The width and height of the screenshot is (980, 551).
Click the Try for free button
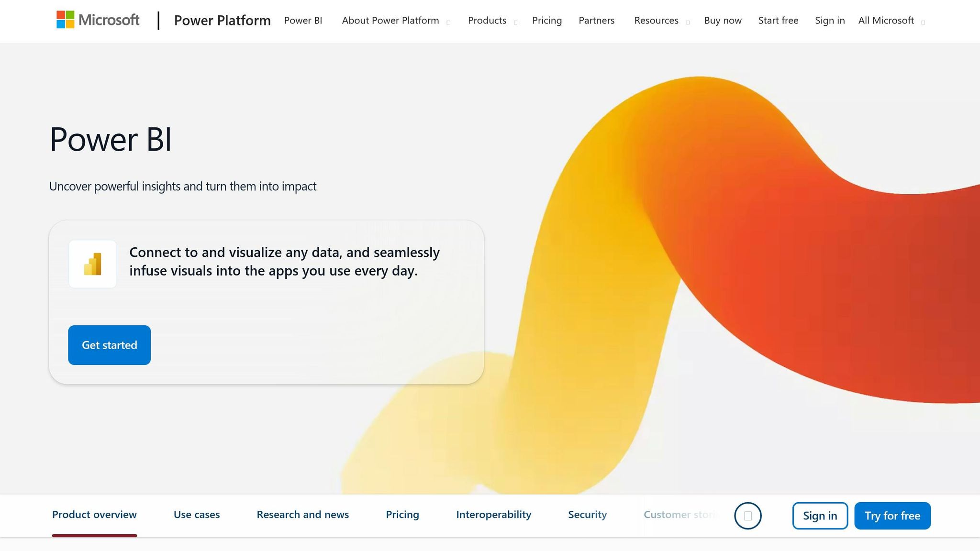click(x=892, y=516)
